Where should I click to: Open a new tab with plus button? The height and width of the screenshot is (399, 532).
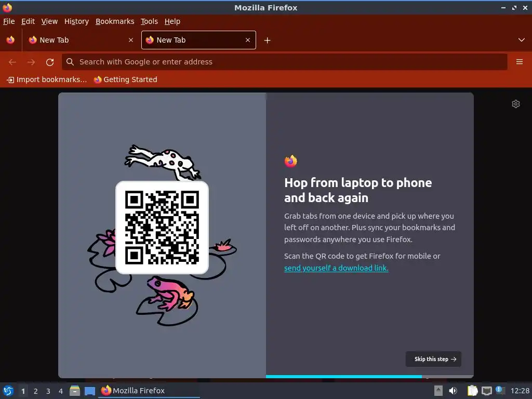tap(268, 41)
